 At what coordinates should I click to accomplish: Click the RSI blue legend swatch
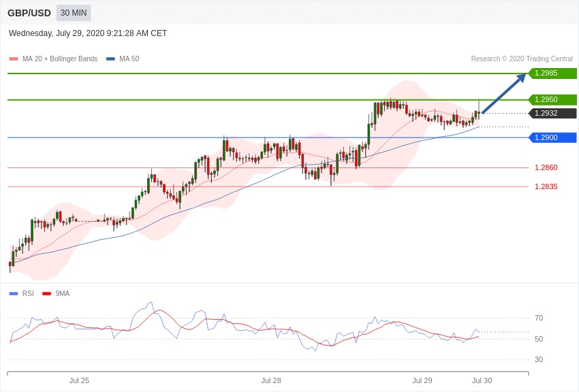(x=14, y=294)
